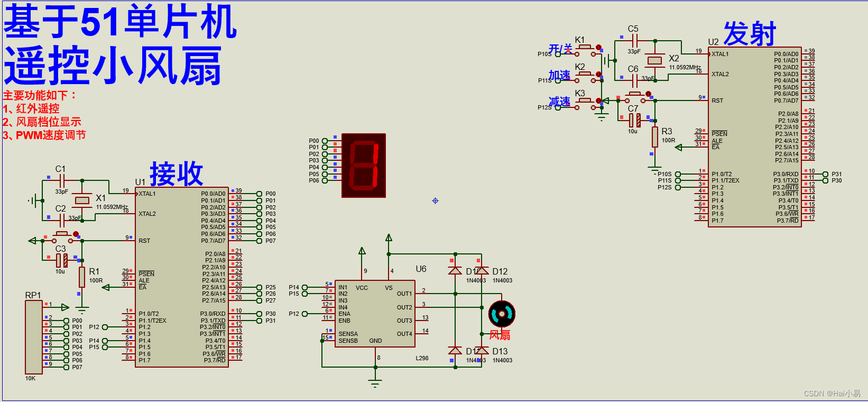Viewport: 868px width, 402px height.
Task: Select capacitor C6 symbol
Action: (x=634, y=80)
